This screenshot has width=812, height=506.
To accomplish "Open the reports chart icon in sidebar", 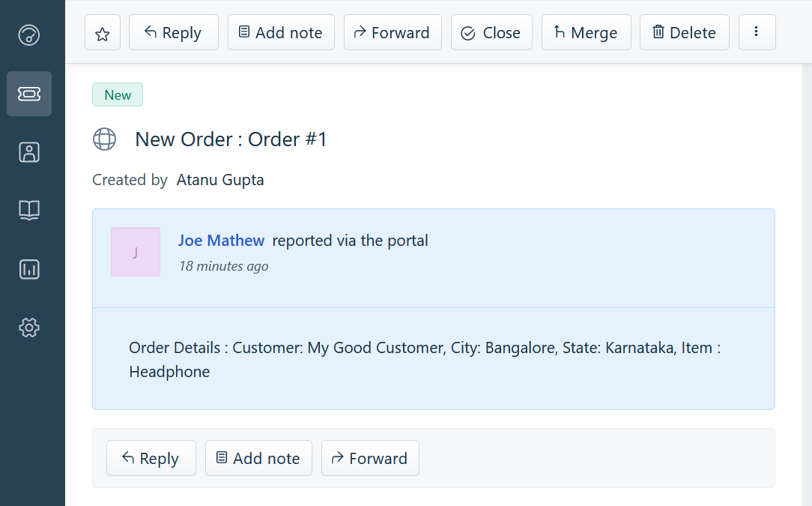I will [x=29, y=270].
